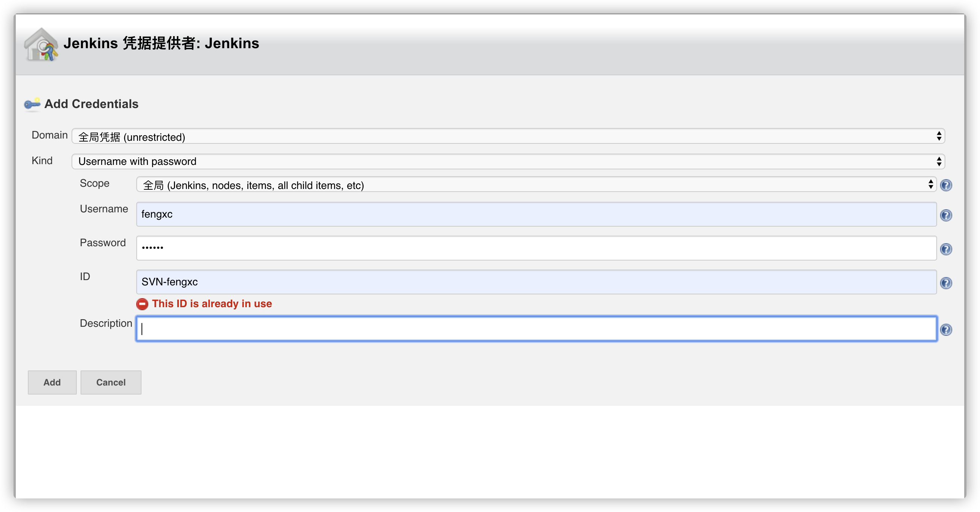980x512 pixels.
Task: Click the Jenkins credentials provider house icon
Action: coord(41,44)
